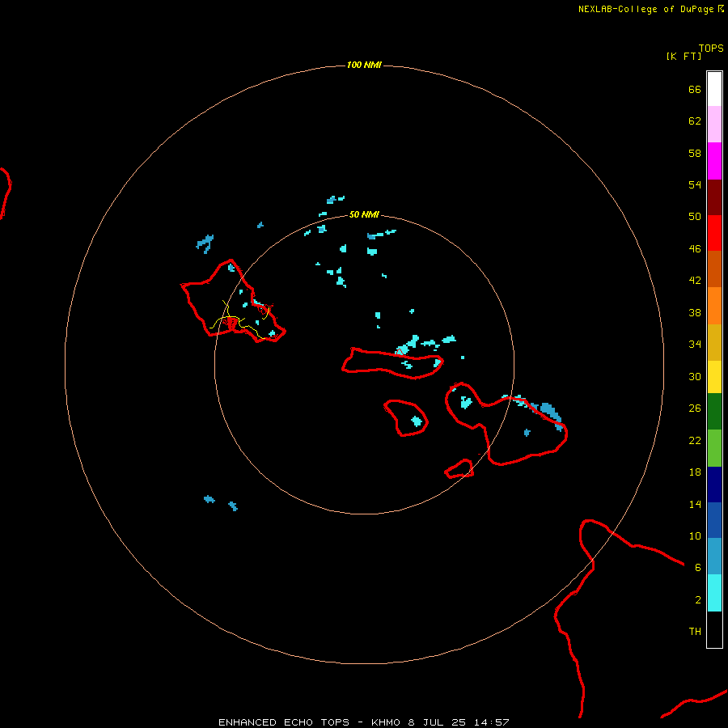Screen dimensions: 728x728
Task: Select the yellow legend band
Action: click(714, 376)
